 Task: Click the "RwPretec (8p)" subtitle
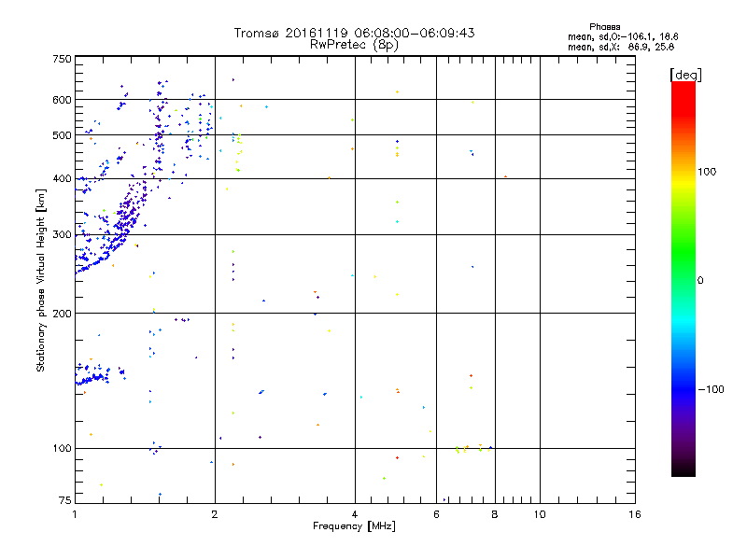tap(354, 45)
